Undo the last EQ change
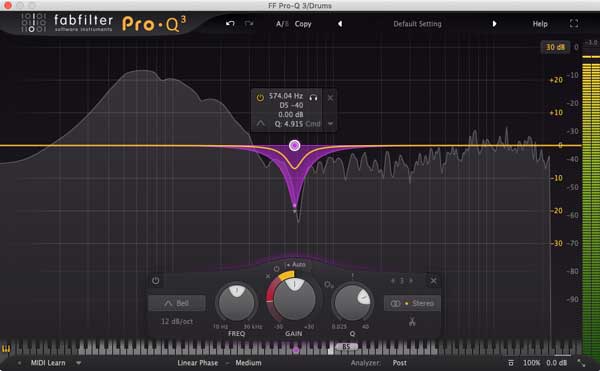Screen dimensions: 600x371 pyautogui.click(x=230, y=24)
